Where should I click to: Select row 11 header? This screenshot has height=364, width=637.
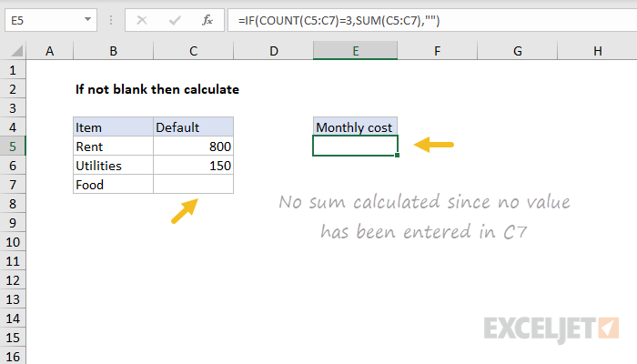[13, 261]
